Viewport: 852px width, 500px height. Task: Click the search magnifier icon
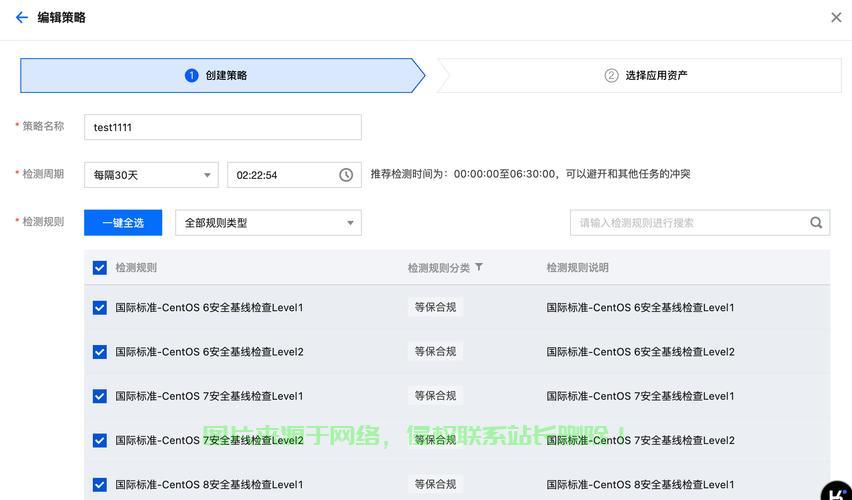pyautogui.click(x=816, y=223)
